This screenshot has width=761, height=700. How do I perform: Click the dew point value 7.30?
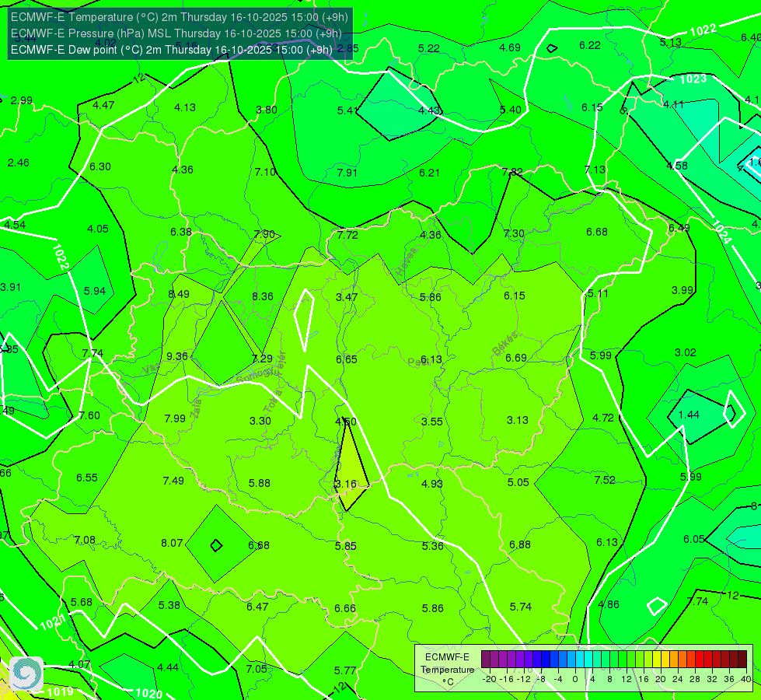click(x=514, y=233)
